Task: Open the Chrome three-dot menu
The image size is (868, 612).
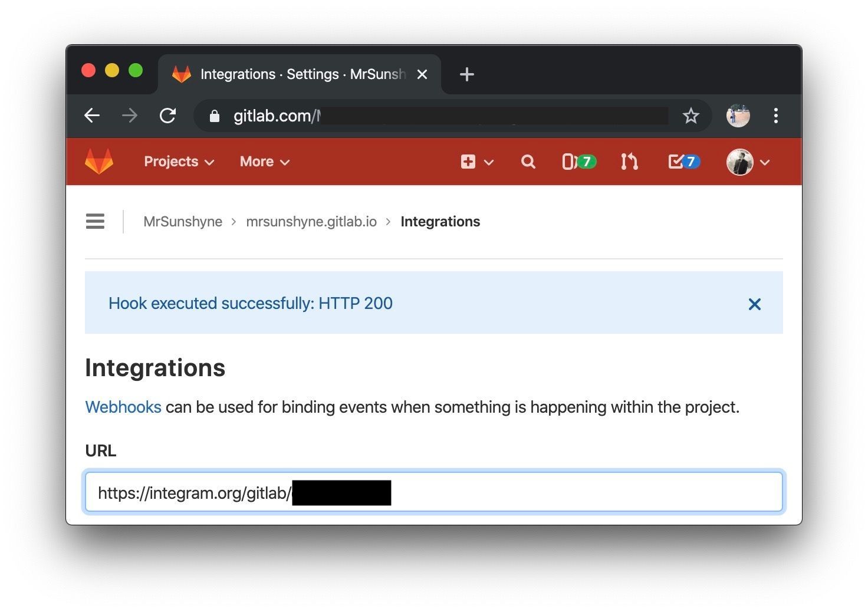Action: (775, 116)
